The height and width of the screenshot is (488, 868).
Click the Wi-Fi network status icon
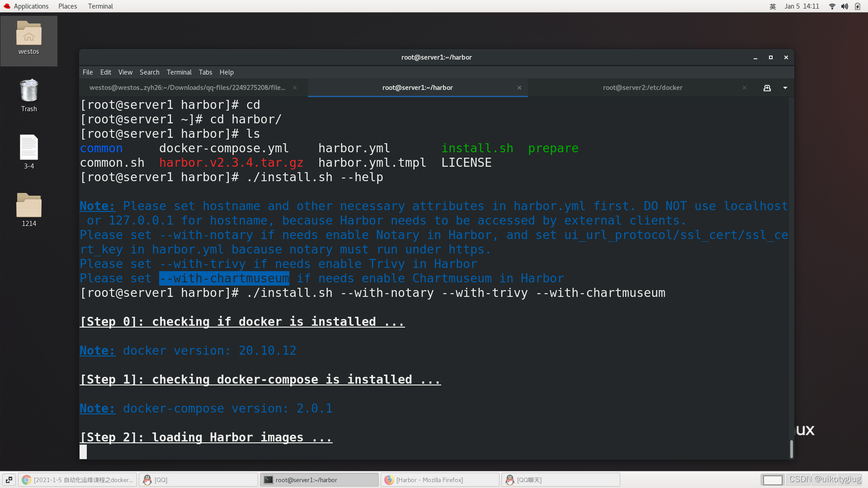click(832, 6)
